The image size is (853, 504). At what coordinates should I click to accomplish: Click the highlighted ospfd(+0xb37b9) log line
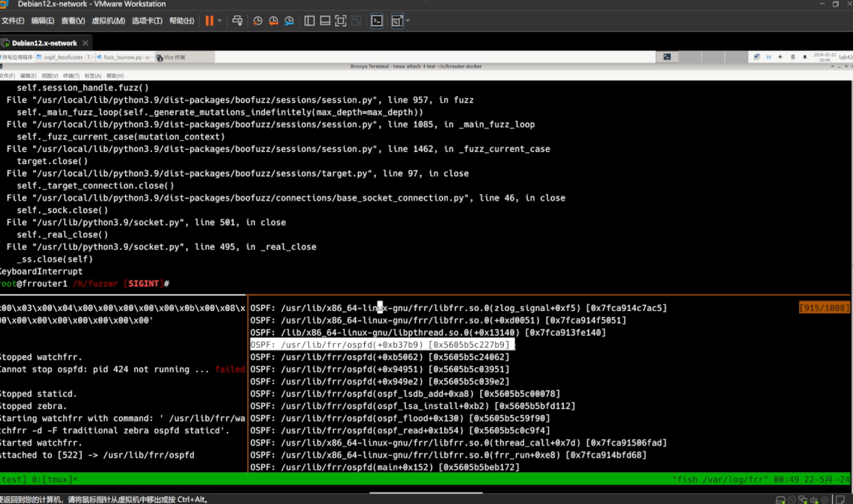click(x=382, y=345)
